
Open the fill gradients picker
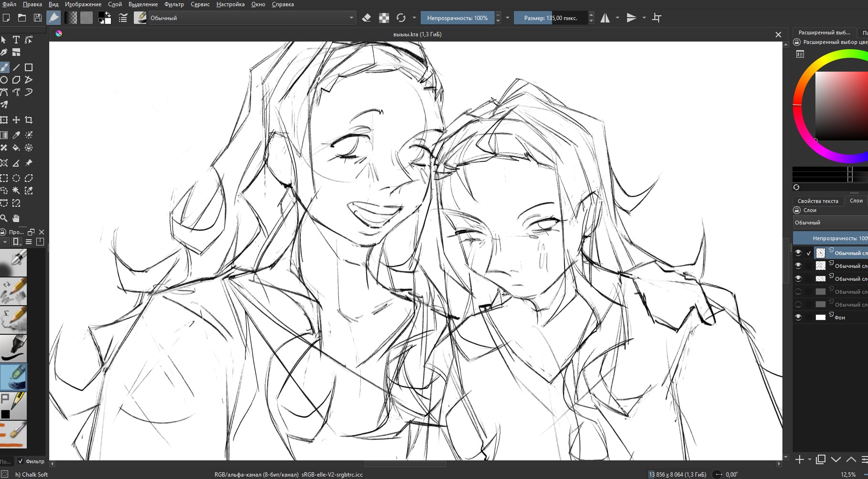coord(71,18)
